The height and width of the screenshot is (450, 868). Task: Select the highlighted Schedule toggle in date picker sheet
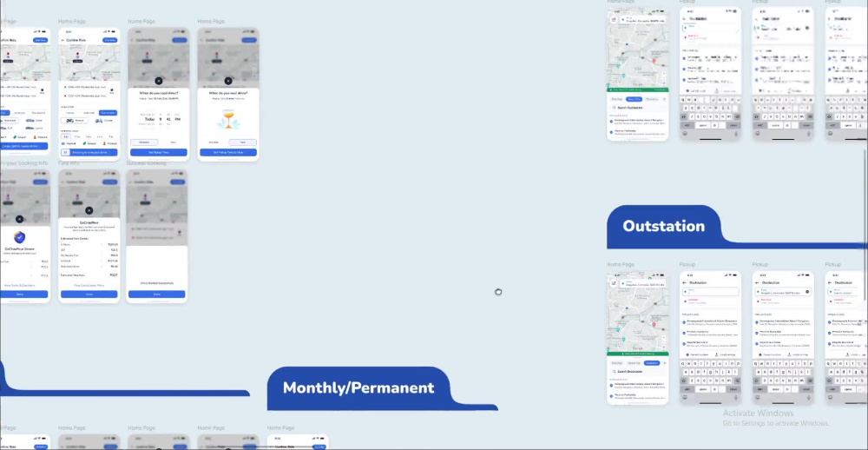(x=144, y=142)
